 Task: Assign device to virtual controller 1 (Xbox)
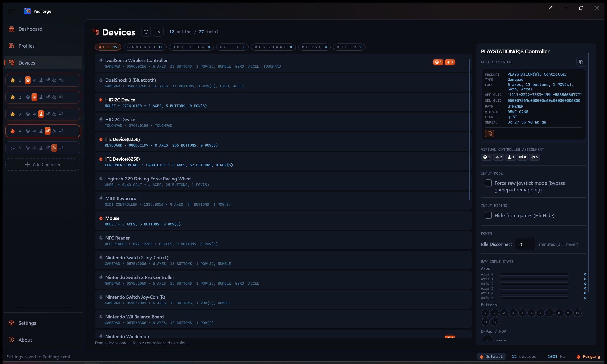(x=486, y=157)
